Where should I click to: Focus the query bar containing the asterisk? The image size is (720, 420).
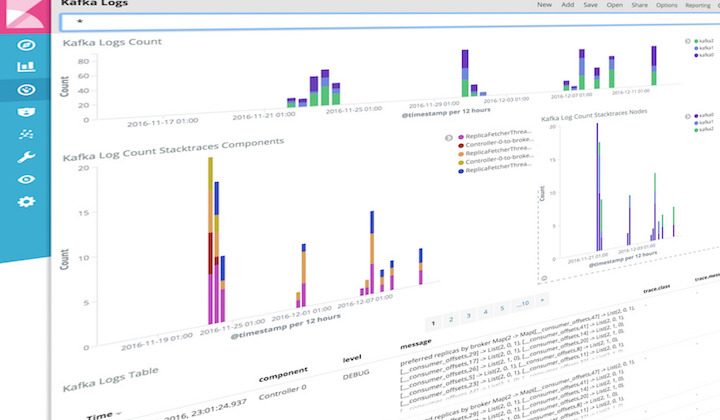[x=389, y=22]
